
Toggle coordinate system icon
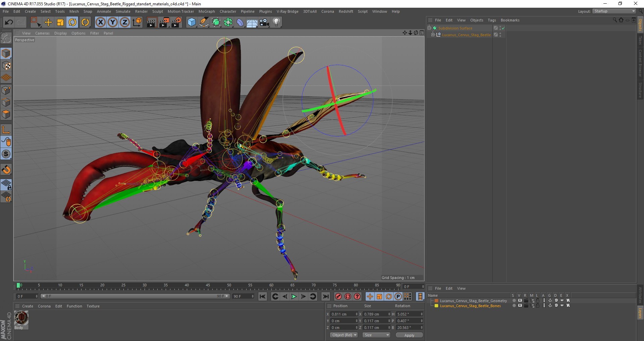tap(137, 22)
